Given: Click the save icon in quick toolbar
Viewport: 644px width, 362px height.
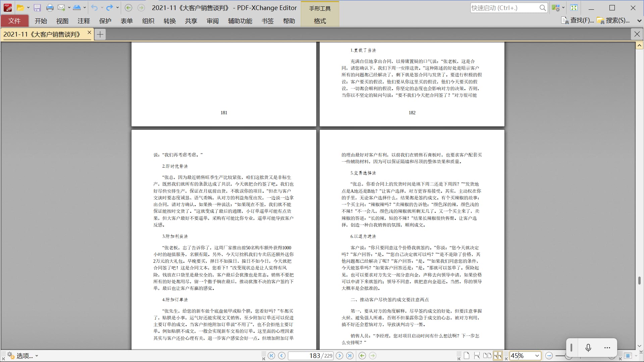Looking at the screenshot, I should tap(37, 8).
